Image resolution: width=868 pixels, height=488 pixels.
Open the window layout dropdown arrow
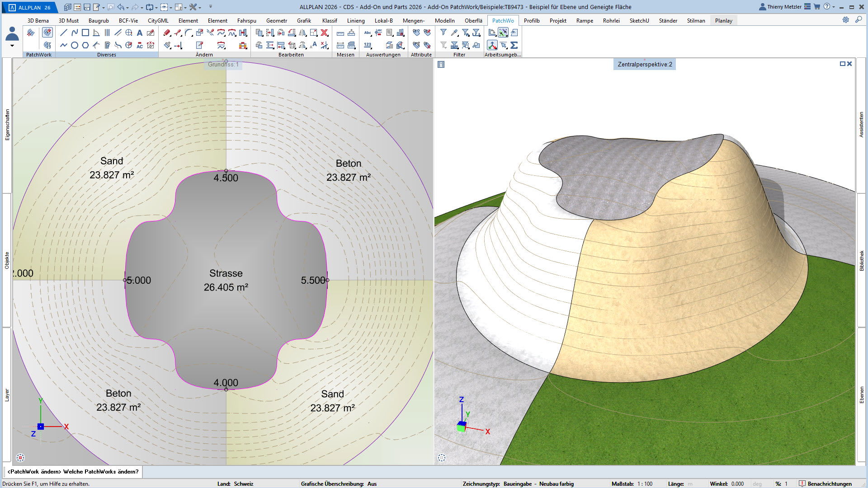(185, 7)
